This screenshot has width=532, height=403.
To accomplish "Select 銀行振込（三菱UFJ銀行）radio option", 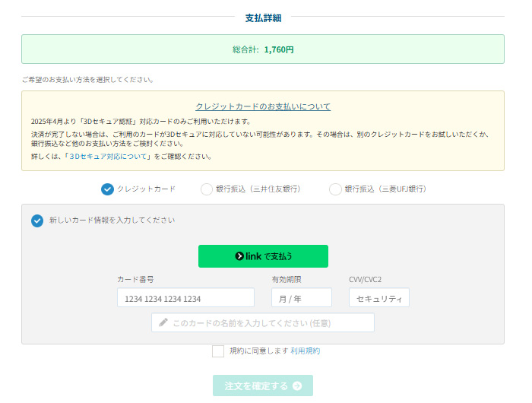I will pyautogui.click(x=335, y=189).
